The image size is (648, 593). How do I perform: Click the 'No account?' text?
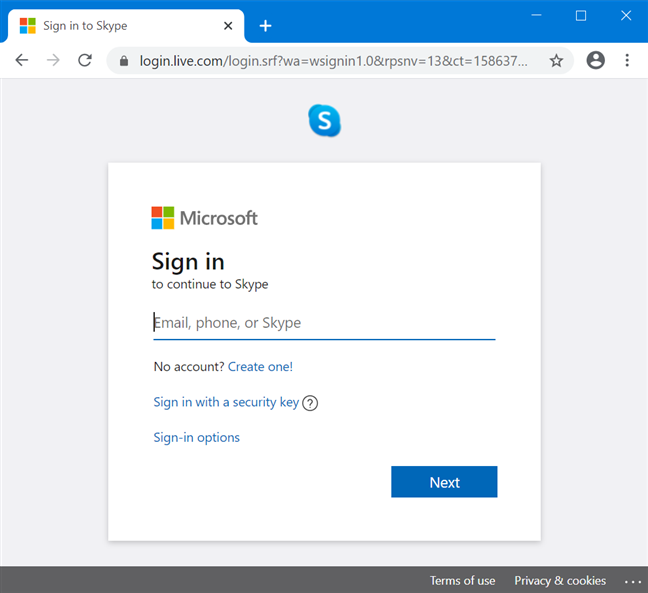pos(189,367)
